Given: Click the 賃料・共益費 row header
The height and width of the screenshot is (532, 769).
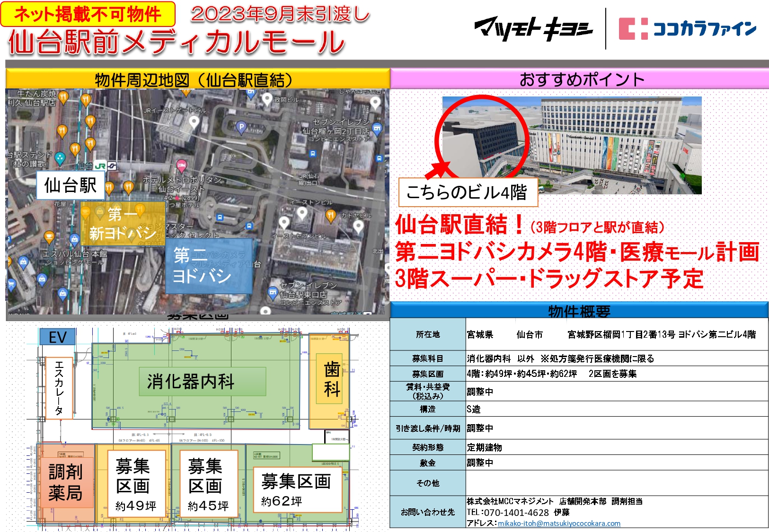Looking at the screenshot, I should (x=428, y=391).
